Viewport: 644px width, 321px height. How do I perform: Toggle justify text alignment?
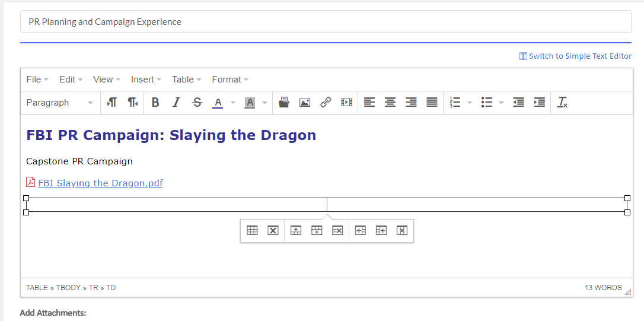click(432, 102)
